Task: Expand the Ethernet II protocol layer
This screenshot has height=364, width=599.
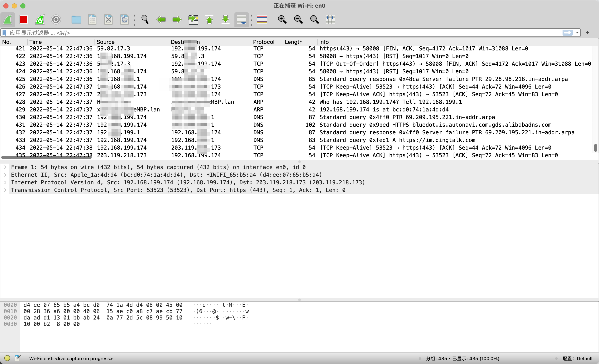Action: pyautogui.click(x=5, y=175)
